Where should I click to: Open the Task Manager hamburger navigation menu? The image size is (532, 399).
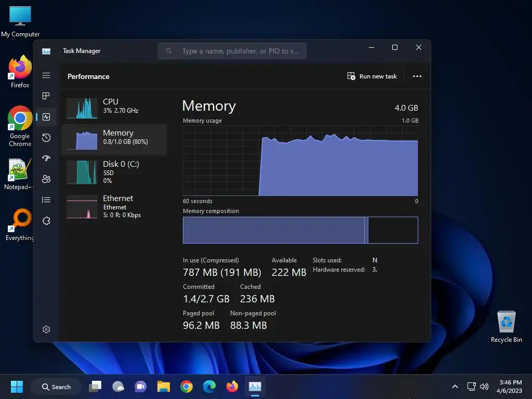click(46, 75)
